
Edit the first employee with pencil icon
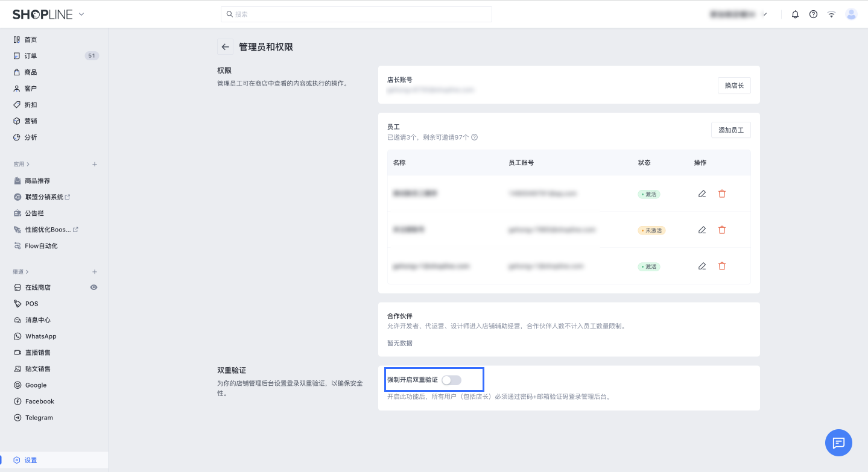click(702, 194)
